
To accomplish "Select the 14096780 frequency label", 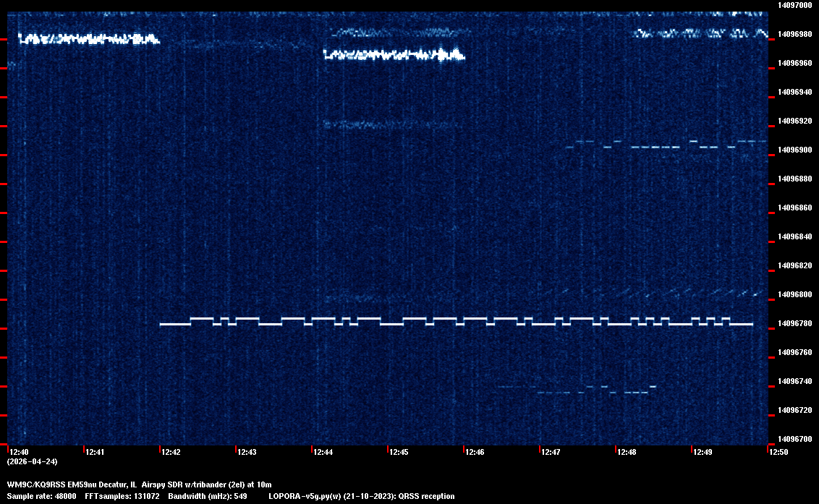I will [794, 323].
